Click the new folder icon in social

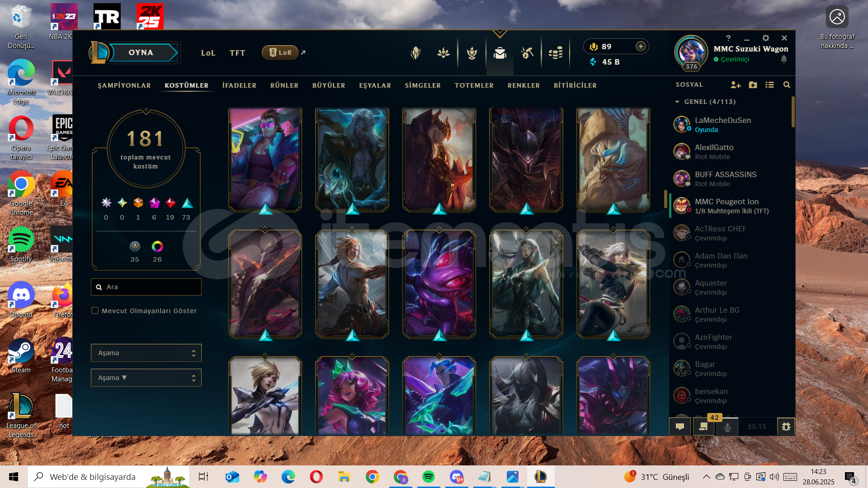pos(753,85)
